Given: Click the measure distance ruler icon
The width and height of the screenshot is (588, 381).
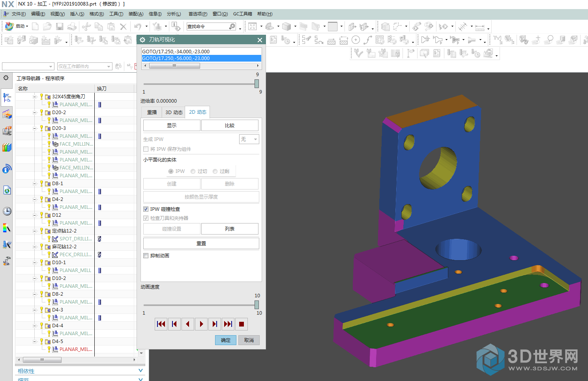Looking at the screenshot, I should coord(479,27).
